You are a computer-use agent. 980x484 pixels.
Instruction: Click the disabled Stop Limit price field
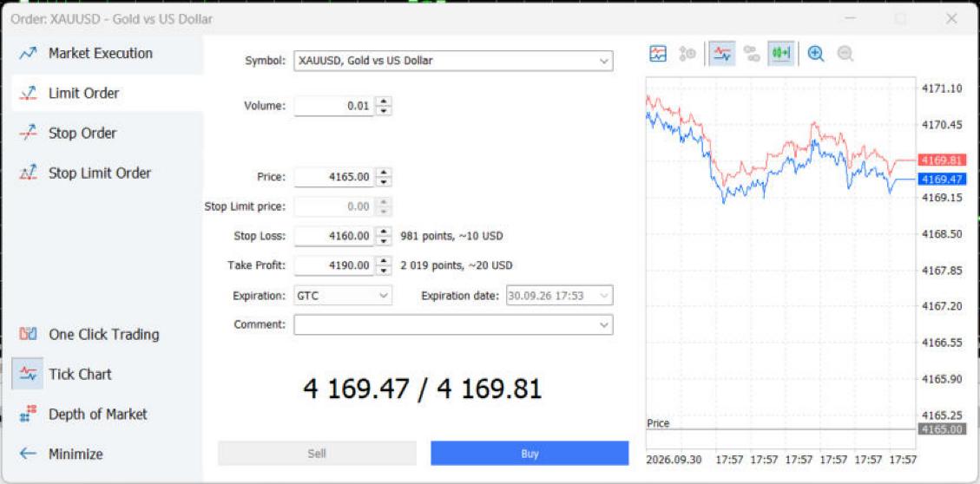tap(334, 206)
